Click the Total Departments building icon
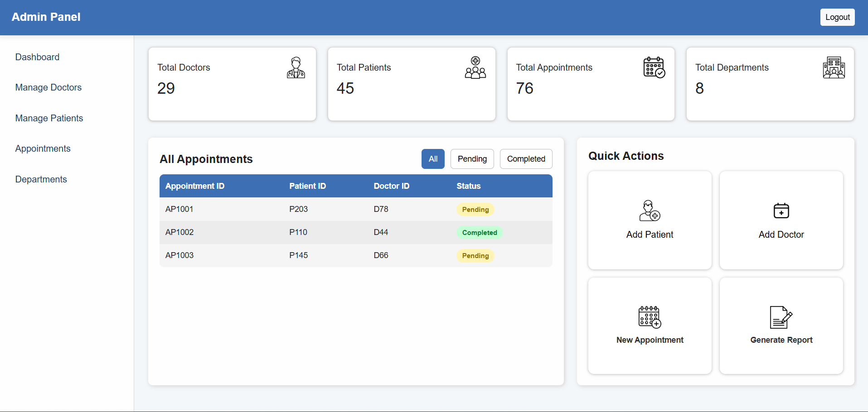Screen dimensions: 868x412 tap(834, 67)
